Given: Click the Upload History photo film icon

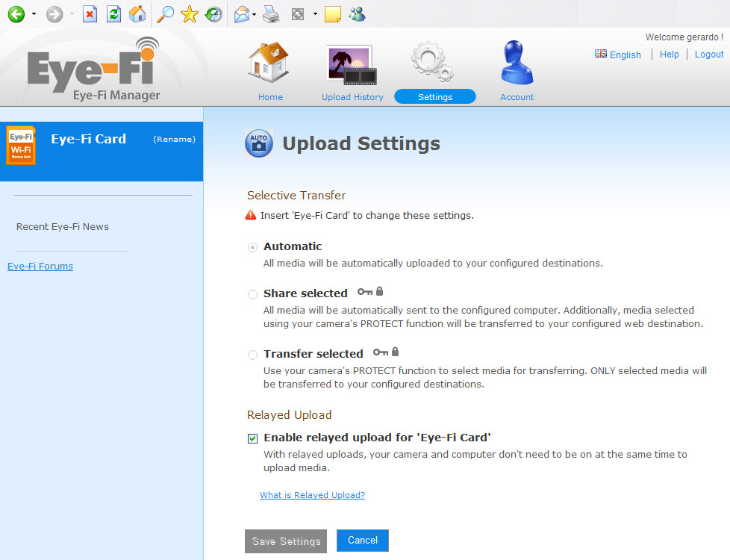Looking at the screenshot, I should coord(352,64).
